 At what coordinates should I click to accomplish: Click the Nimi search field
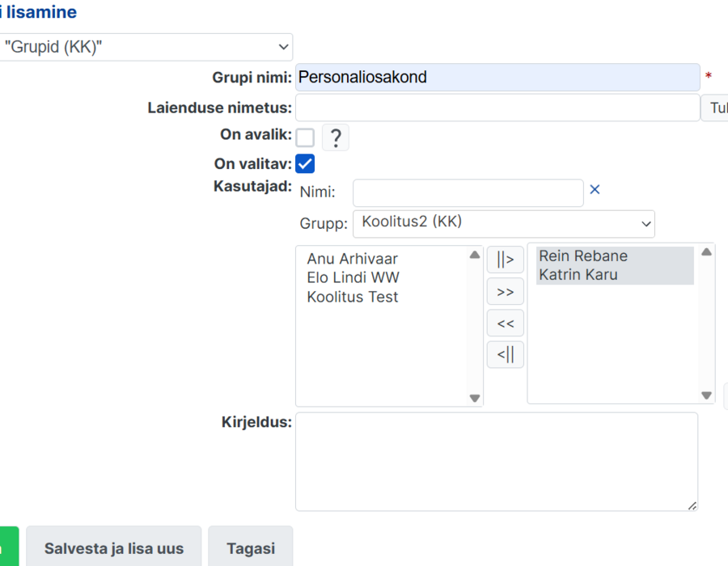tap(468, 193)
